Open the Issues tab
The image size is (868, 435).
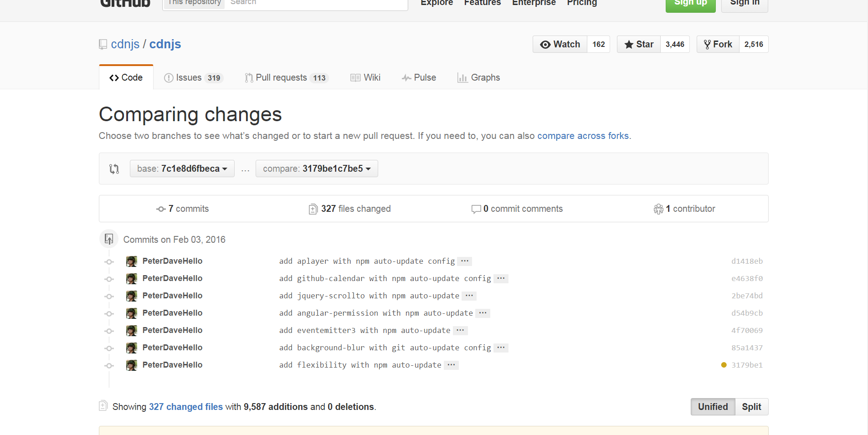click(193, 77)
